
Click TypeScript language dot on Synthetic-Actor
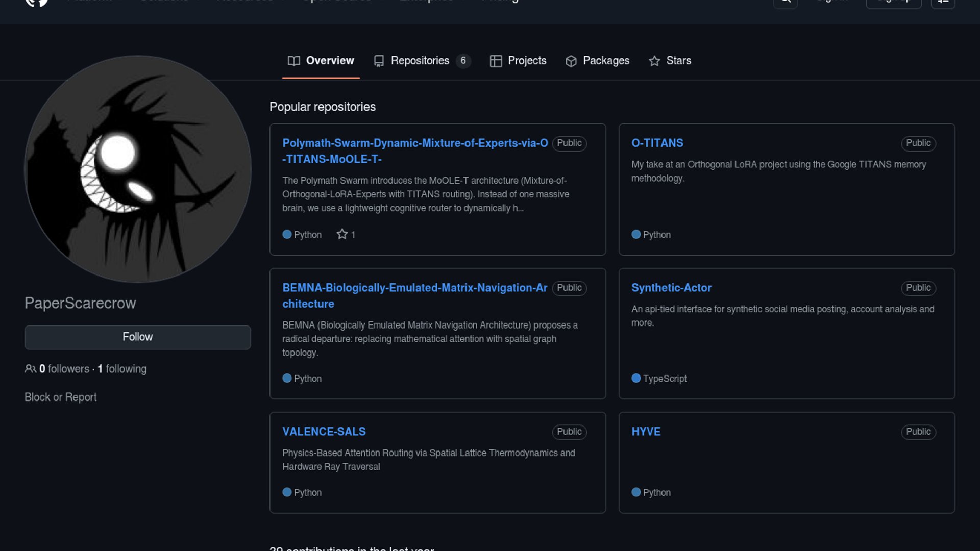tap(636, 379)
